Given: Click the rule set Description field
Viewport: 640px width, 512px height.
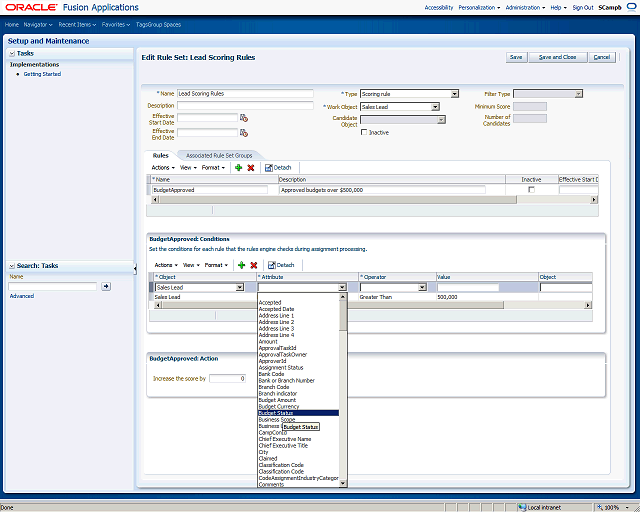Looking at the screenshot, I should [245, 105].
